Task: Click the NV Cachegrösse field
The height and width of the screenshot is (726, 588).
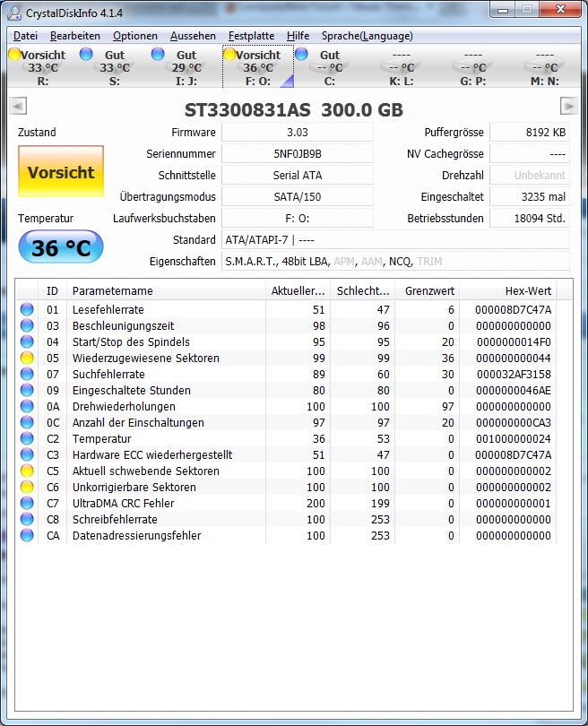Action: coord(530,154)
